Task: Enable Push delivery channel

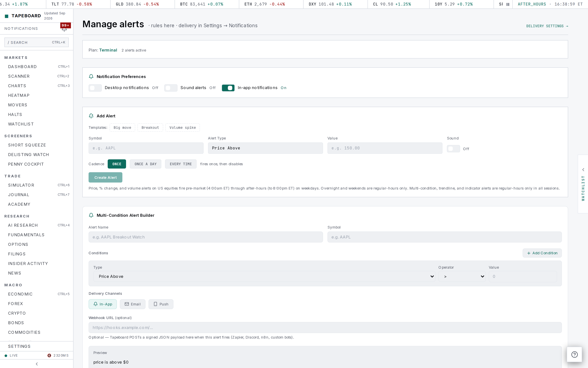Action: pos(161,304)
